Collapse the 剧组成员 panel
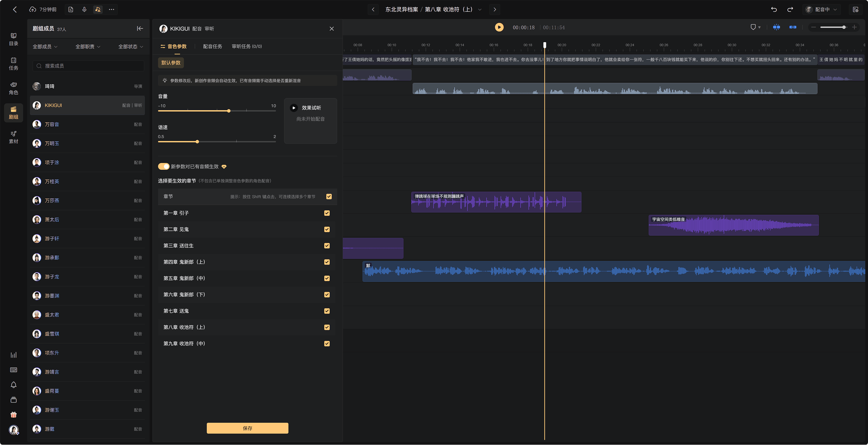 point(140,29)
